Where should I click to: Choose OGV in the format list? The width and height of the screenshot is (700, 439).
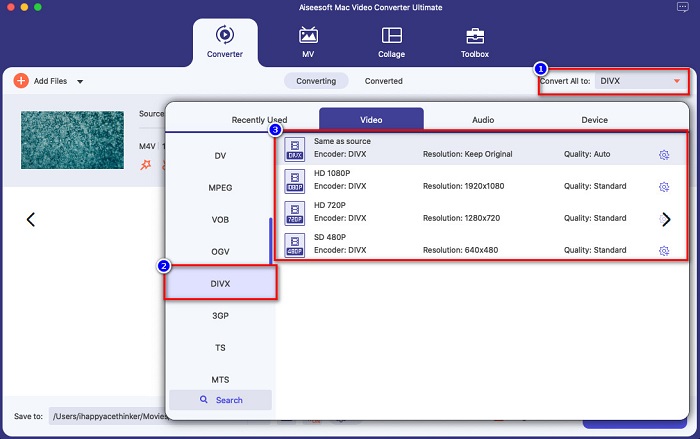[x=220, y=251]
